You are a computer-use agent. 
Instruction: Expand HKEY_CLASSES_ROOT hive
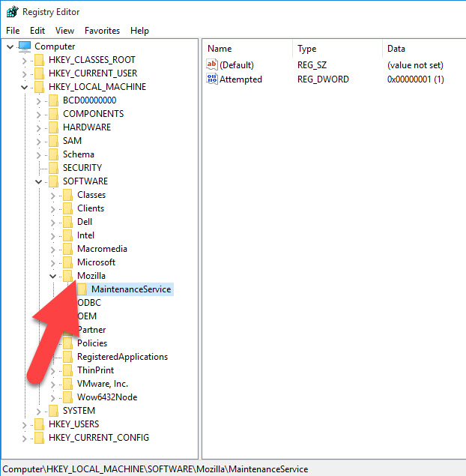(25, 61)
